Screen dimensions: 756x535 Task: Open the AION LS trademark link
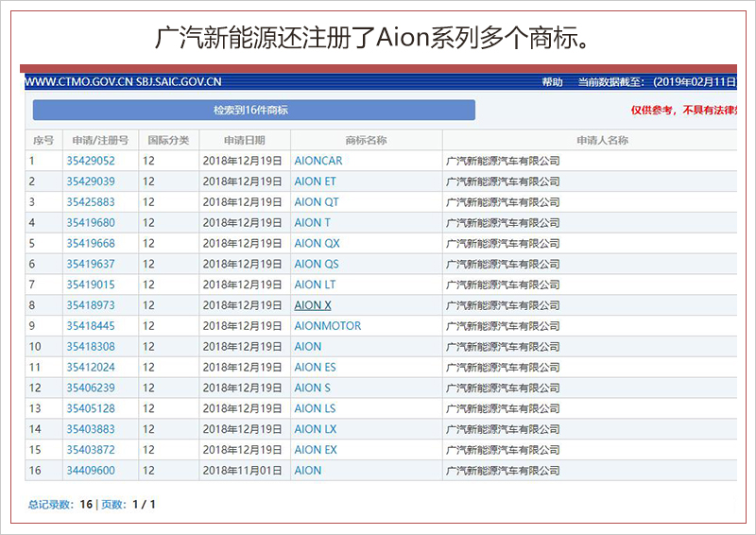point(315,408)
